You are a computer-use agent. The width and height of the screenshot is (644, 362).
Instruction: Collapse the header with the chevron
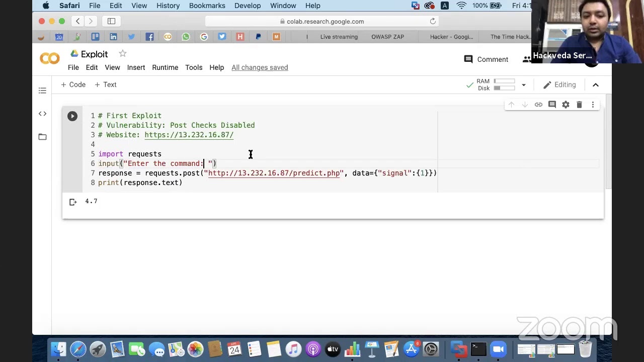point(596,85)
